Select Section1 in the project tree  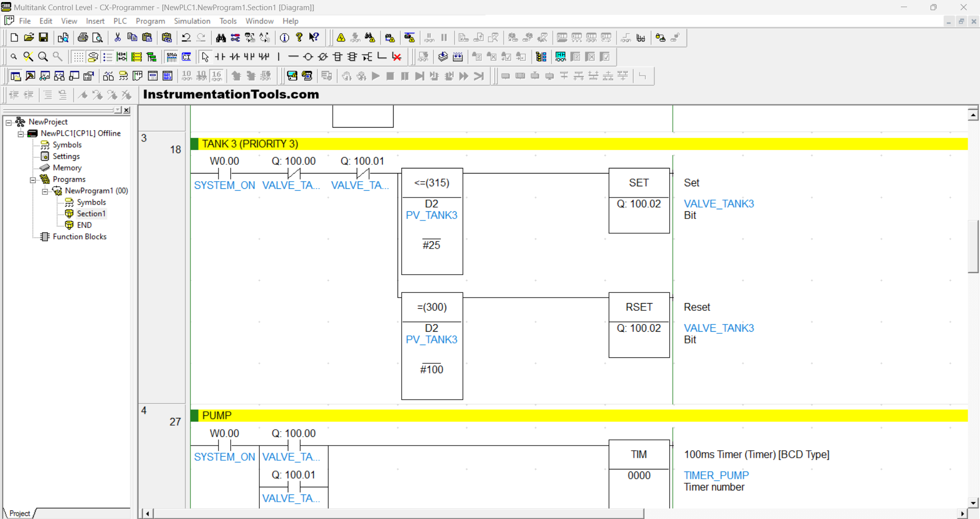(x=91, y=214)
